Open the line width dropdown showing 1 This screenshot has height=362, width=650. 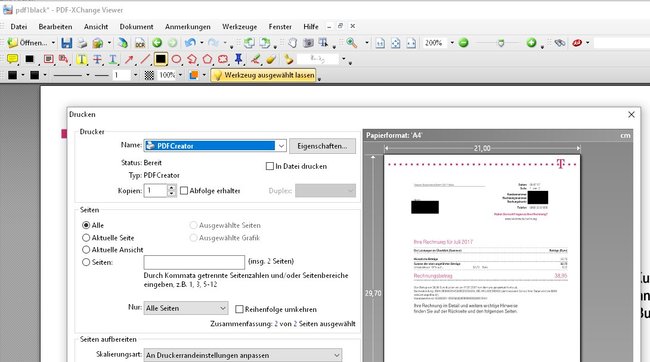click(136, 75)
